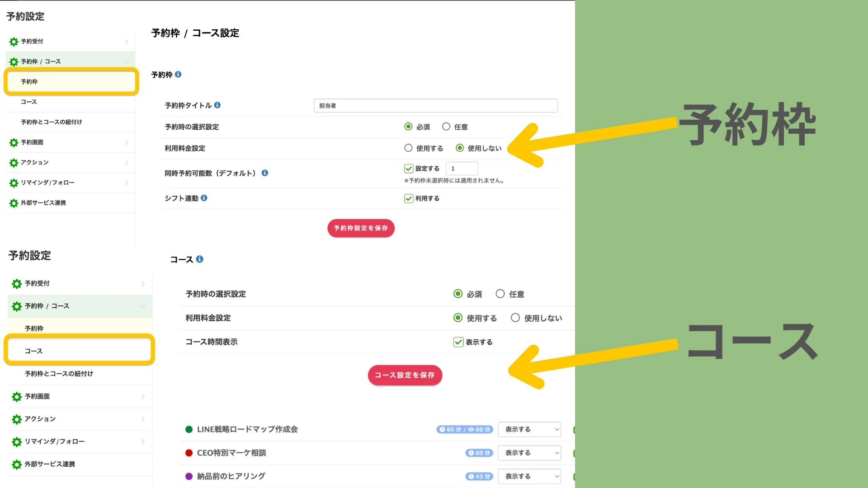The height and width of the screenshot is (488, 868).
Task: Open info icon next to 予約枠タイトル
Action: point(217,105)
